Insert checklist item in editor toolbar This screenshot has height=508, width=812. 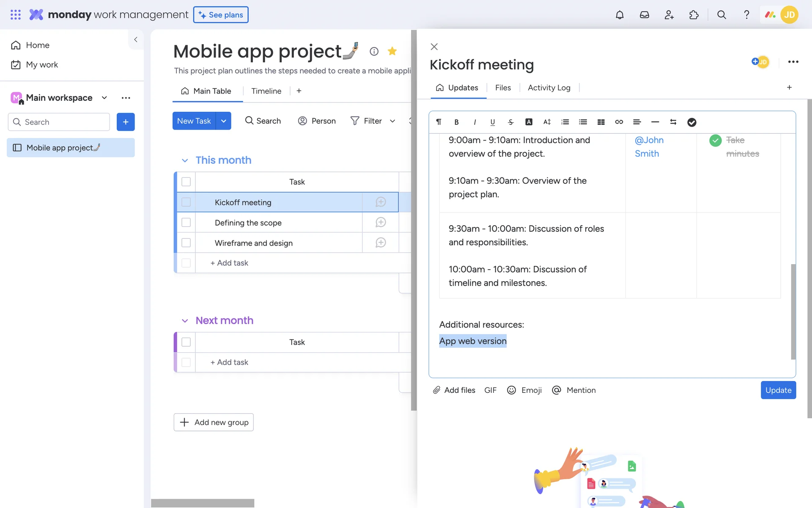(691, 122)
